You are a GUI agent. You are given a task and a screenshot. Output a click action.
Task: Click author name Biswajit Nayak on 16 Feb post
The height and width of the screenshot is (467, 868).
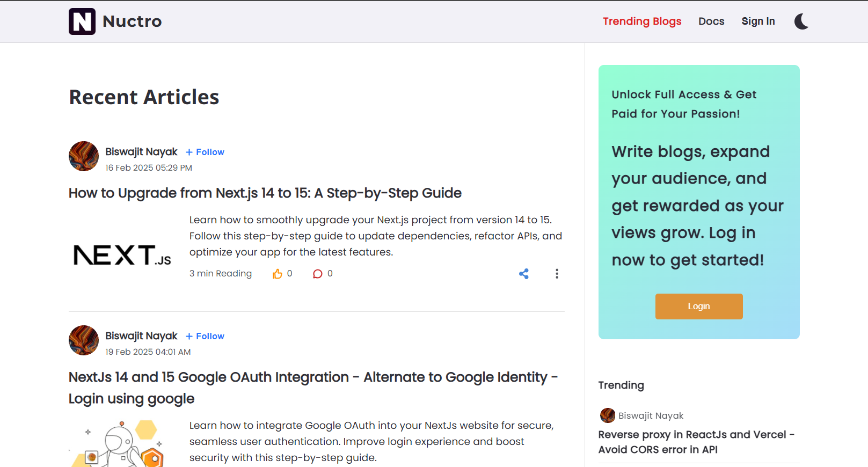[141, 152]
